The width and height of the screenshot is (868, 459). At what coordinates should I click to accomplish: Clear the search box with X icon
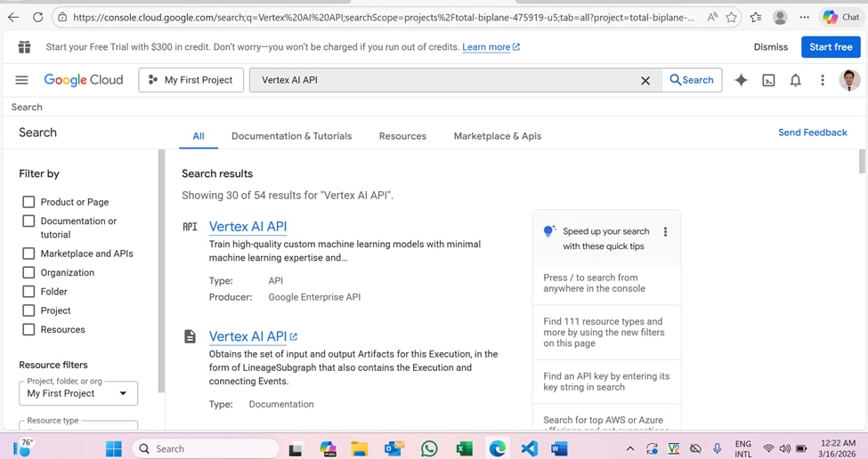click(645, 81)
